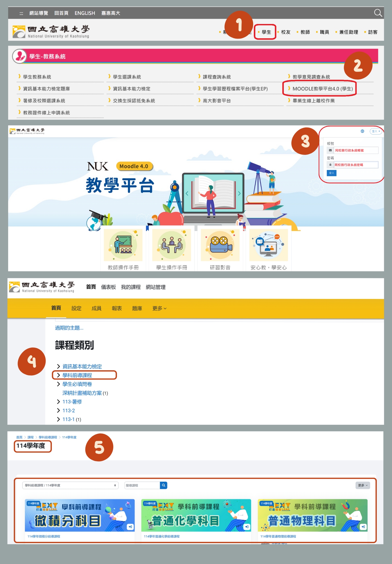Image resolution: width=392 pixels, height=564 pixels.
Task: Open 學生選課系統 link
Action: coord(127,77)
